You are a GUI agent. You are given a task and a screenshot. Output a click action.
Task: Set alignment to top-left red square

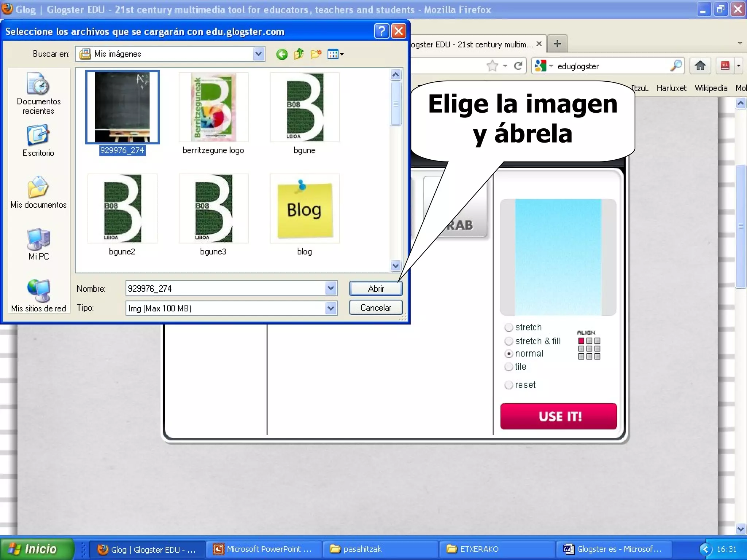[x=581, y=341]
